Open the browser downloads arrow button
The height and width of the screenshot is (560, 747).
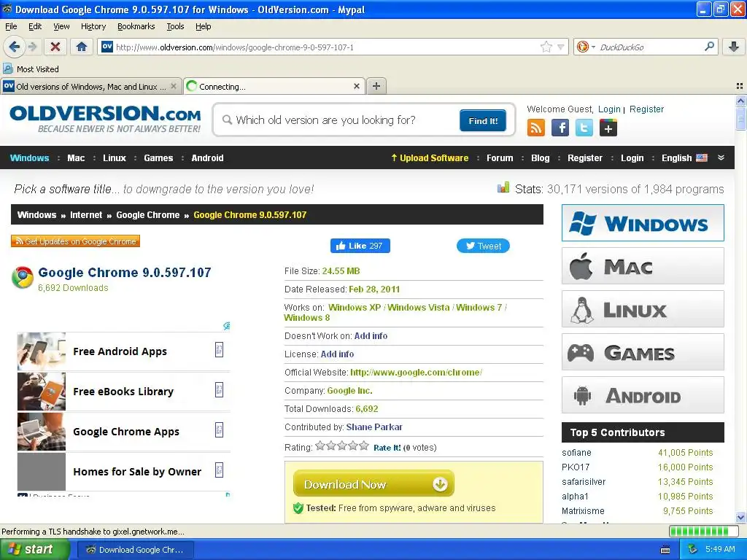pos(734,47)
